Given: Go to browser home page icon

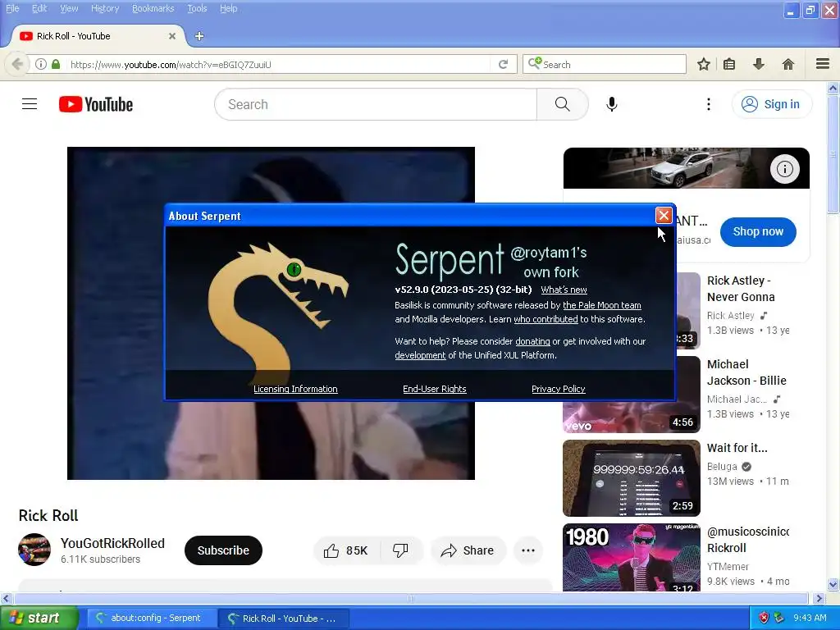Looking at the screenshot, I should pos(788,64).
